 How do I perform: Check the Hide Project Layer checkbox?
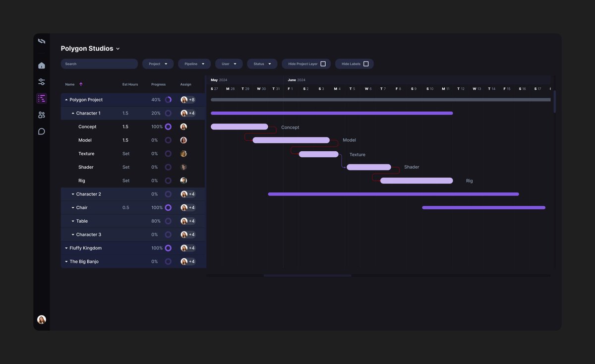pyautogui.click(x=323, y=64)
